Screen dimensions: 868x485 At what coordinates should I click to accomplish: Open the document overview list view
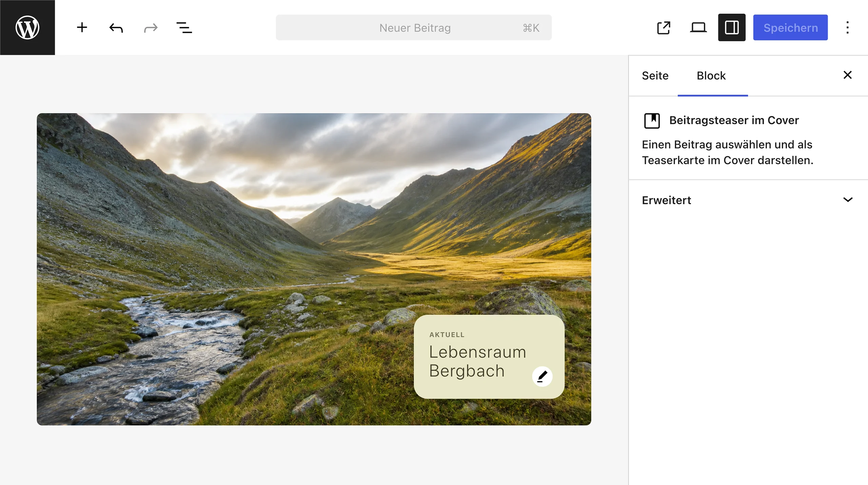[184, 27]
